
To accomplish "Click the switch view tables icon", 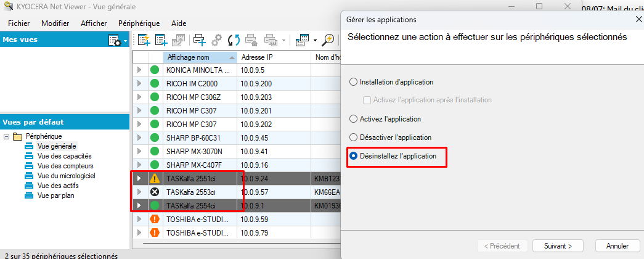I will click(x=302, y=40).
